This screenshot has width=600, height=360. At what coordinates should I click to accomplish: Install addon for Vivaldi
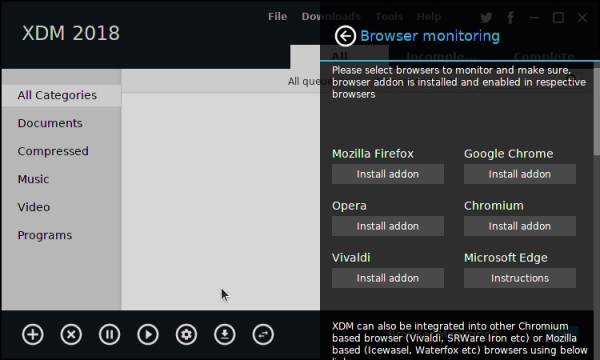(x=388, y=278)
